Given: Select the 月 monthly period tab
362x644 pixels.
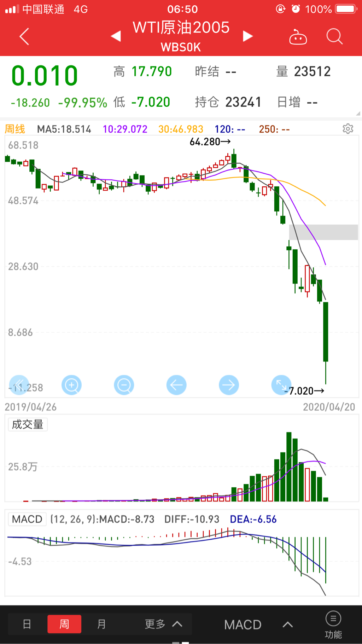Looking at the screenshot, I should point(101,624).
